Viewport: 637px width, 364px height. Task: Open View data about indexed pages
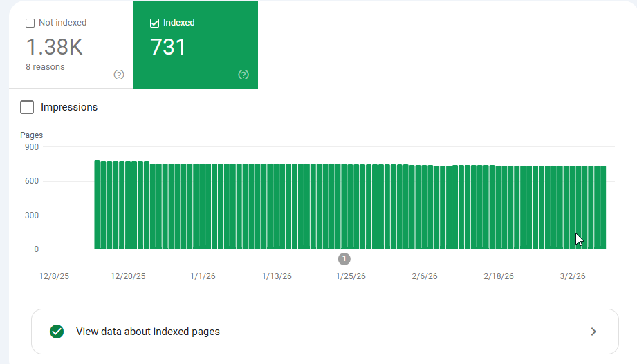pyautogui.click(x=324, y=332)
